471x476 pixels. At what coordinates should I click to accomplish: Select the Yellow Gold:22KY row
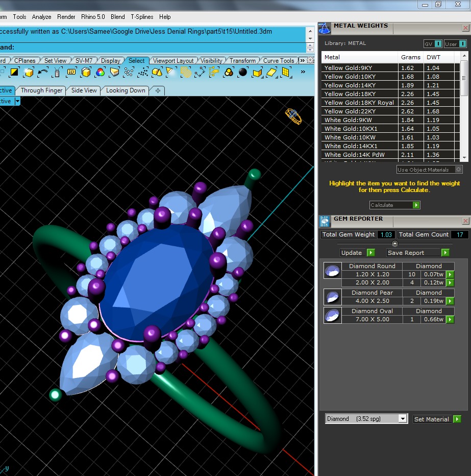[390, 111]
